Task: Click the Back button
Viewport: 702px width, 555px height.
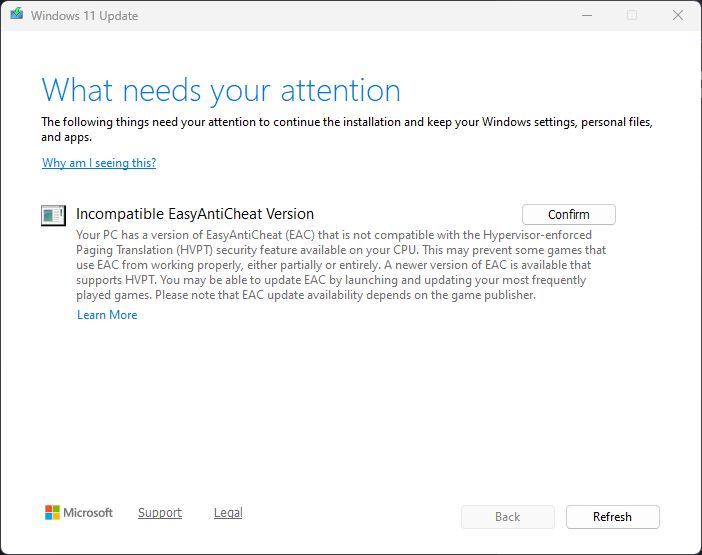Action: (508, 517)
